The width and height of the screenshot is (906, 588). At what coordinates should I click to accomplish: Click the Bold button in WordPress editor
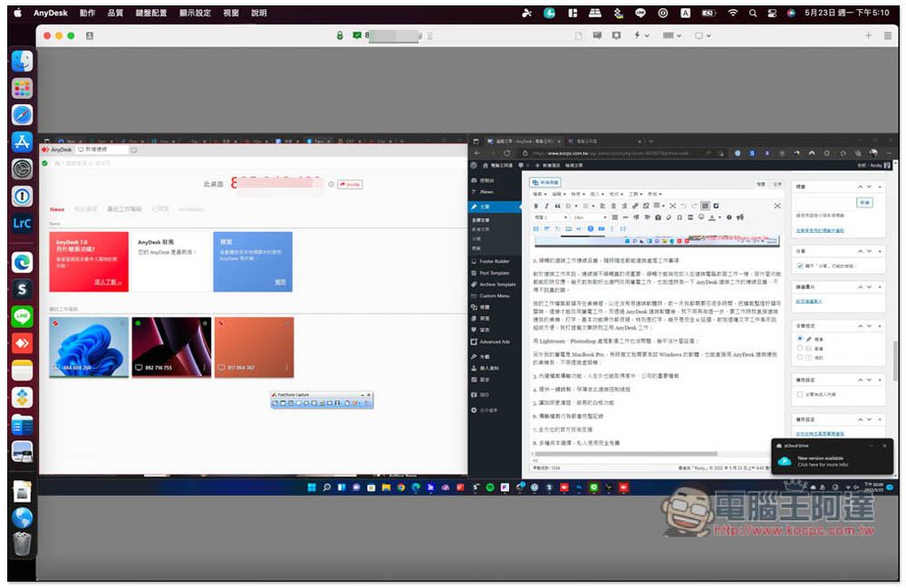click(535, 206)
